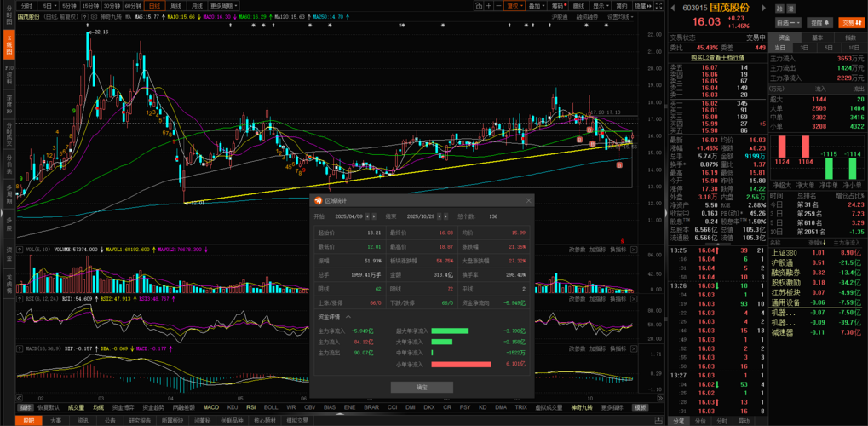Screen dimensions: 868x426
Task: Collapse the right-hand panel with its edge arrow
Action: coord(666,214)
